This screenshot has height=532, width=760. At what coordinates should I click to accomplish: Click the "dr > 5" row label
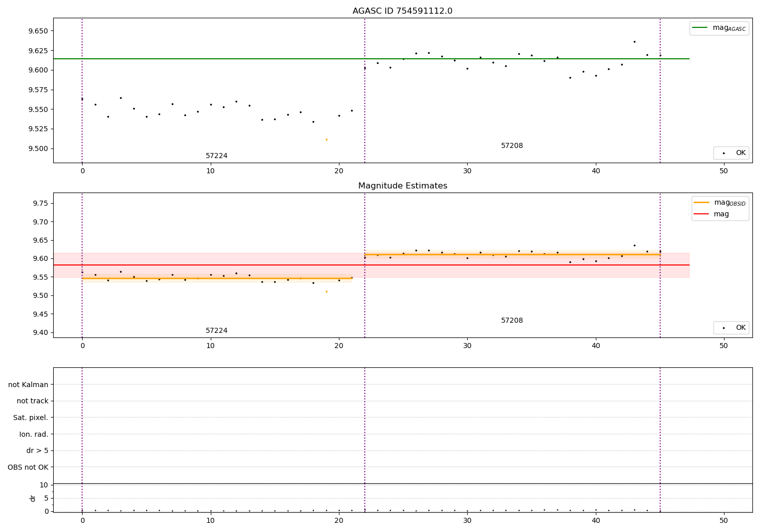(37, 451)
